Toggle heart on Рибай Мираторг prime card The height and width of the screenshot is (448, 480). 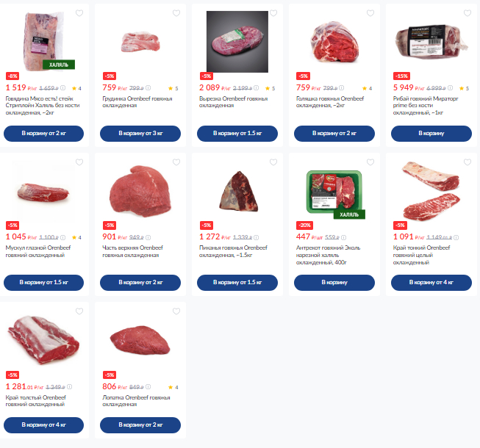pos(468,12)
